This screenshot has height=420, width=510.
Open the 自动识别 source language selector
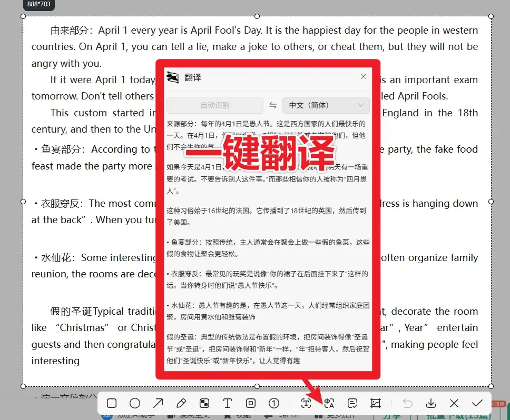[x=215, y=105]
